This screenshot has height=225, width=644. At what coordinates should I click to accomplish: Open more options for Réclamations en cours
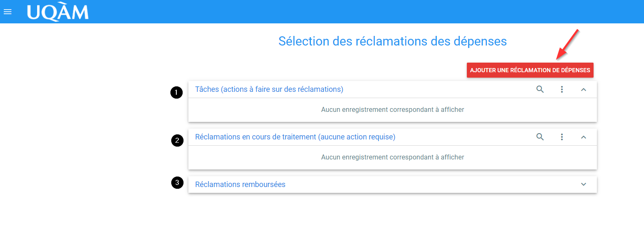(x=562, y=137)
